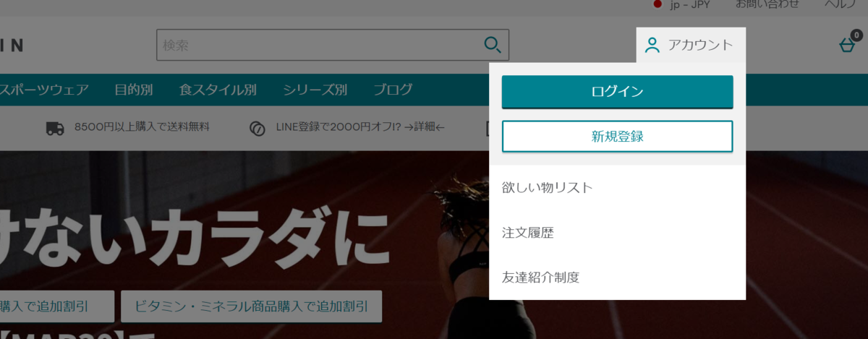The height and width of the screenshot is (339, 868).
Task: Click お問い合わせ contact link
Action: point(767,4)
